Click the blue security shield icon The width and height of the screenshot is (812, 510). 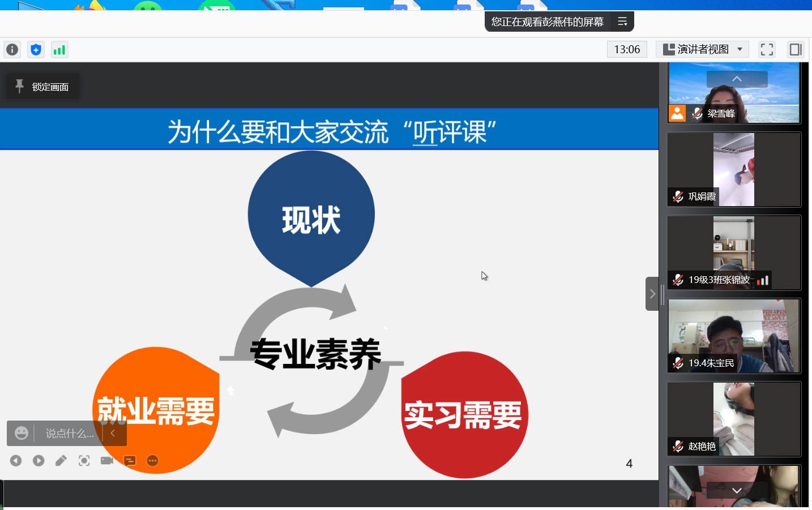(x=36, y=50)
